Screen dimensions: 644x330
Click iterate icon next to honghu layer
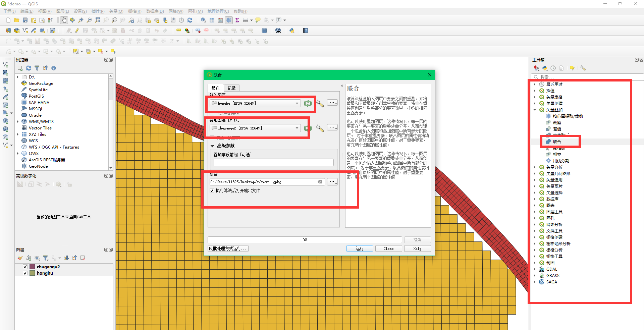308,104
